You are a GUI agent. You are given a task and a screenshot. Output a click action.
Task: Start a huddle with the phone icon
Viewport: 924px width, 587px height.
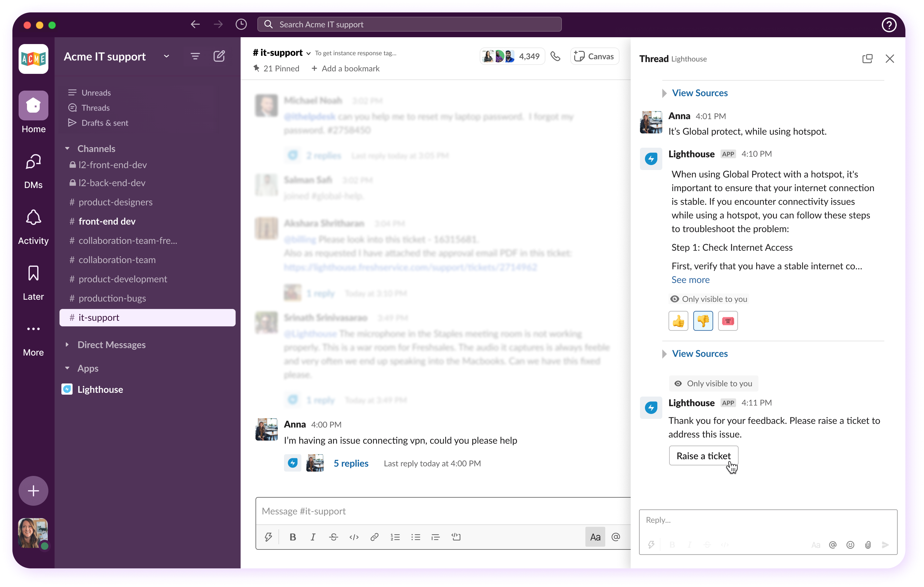[555, 56]
